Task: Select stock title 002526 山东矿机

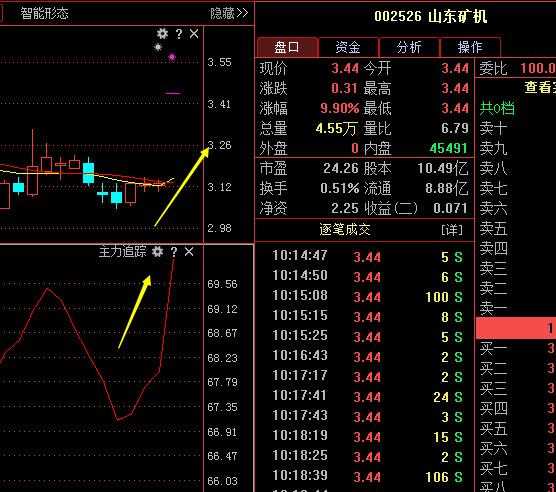Action: [430, 16]
